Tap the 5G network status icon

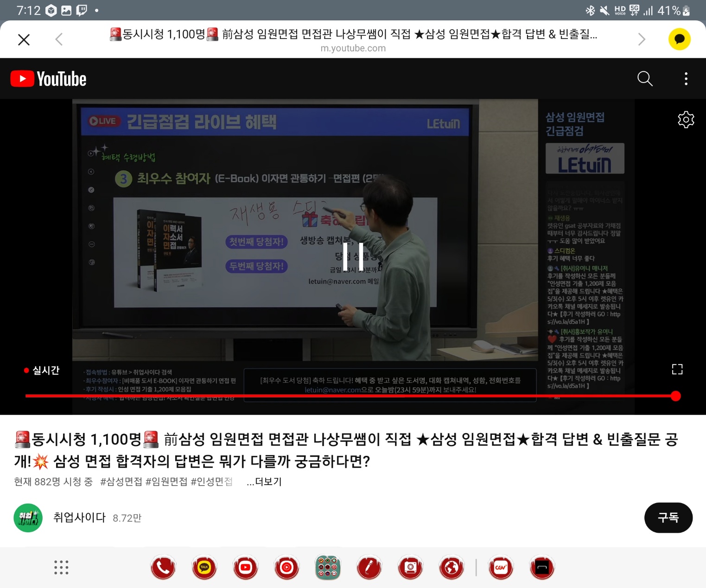point(634,11)
